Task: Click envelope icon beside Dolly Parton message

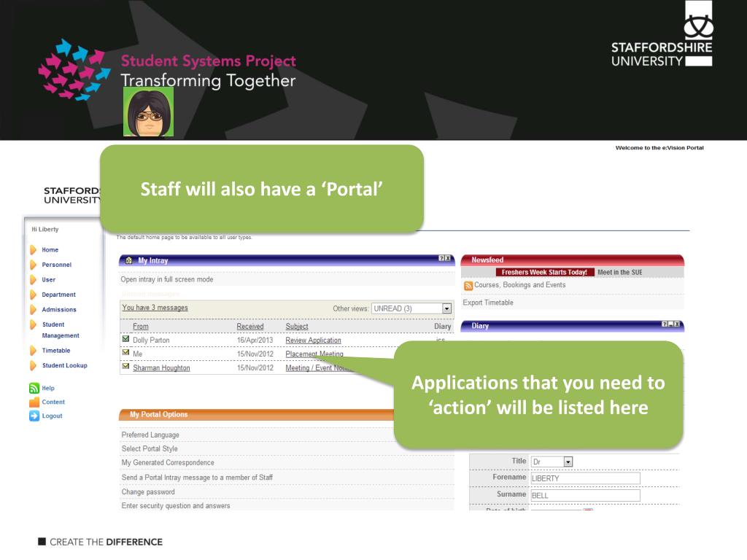Action: point(125,339)
